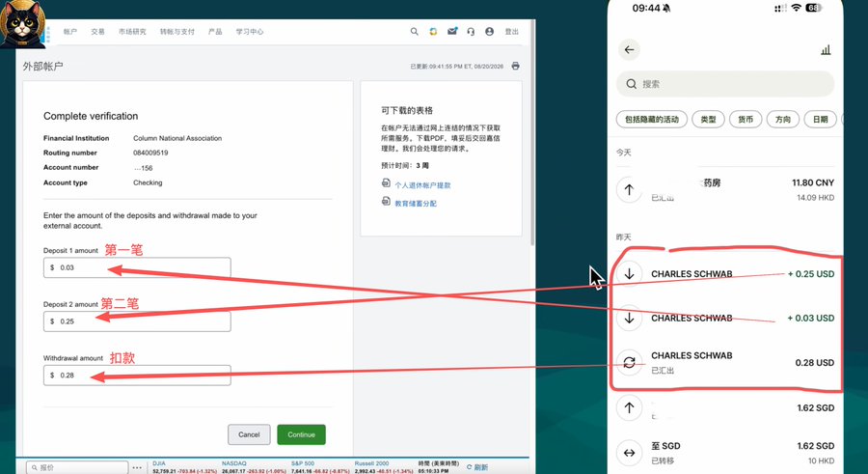Click the 外部帐户 page heading
The height and width of the screenshot is (474, 868).
point(42,67)
